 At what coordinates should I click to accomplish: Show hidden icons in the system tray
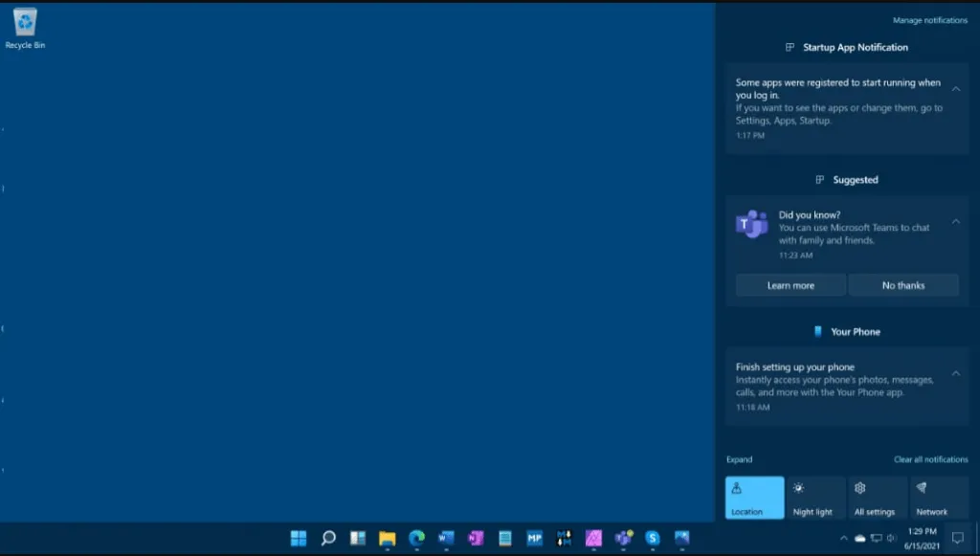tap(844, 538)
